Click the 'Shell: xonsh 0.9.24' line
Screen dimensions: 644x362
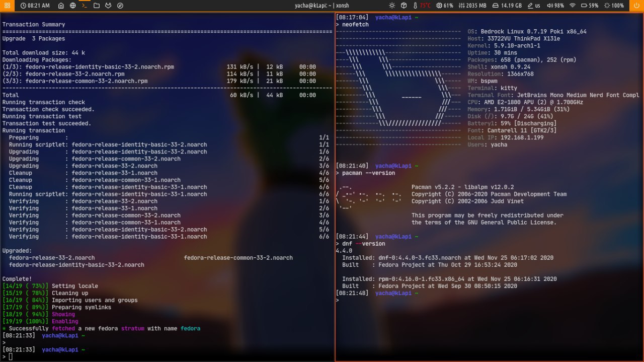point(499,66)
